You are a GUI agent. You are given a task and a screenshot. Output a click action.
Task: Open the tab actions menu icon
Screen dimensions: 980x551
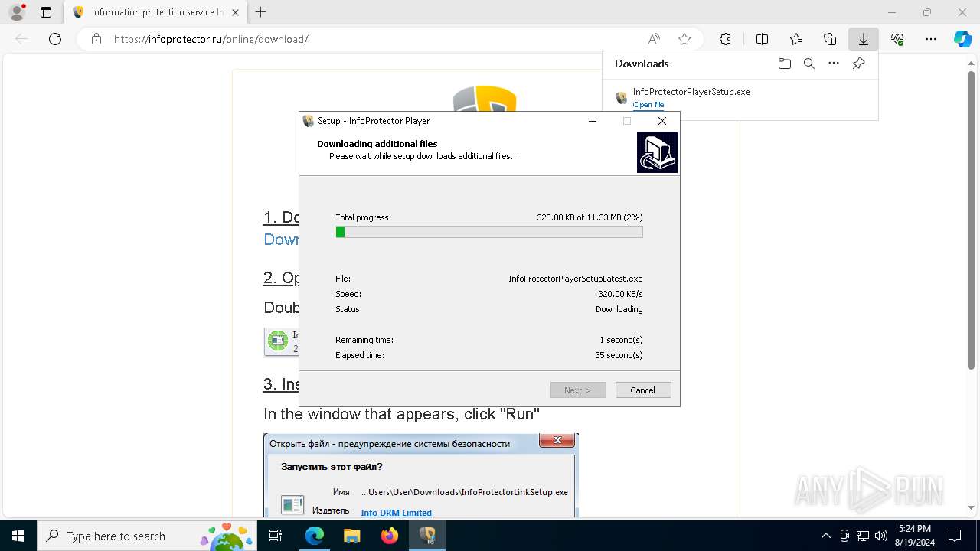point(46,12)
